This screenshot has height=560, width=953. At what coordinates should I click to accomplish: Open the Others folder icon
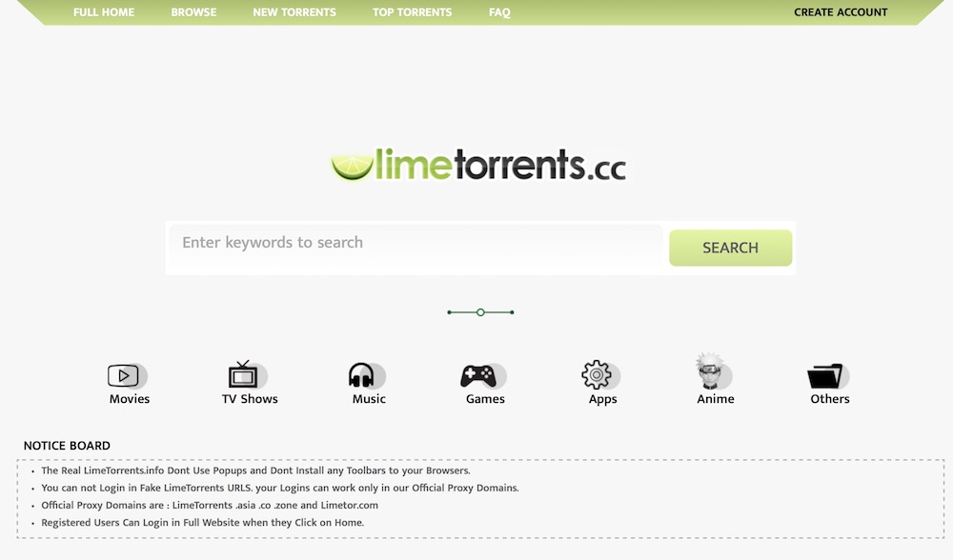(827, 376)
